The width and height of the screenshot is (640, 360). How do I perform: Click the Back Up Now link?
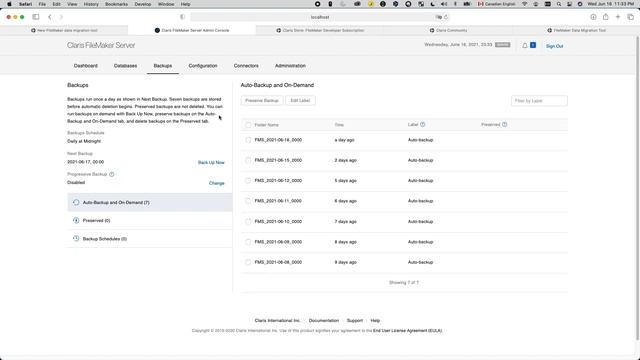[211, 162]
